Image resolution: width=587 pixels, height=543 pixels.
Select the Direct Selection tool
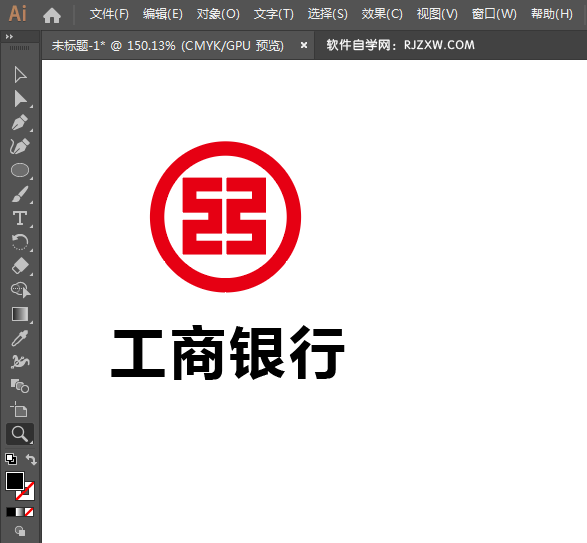tap(20, 99)
